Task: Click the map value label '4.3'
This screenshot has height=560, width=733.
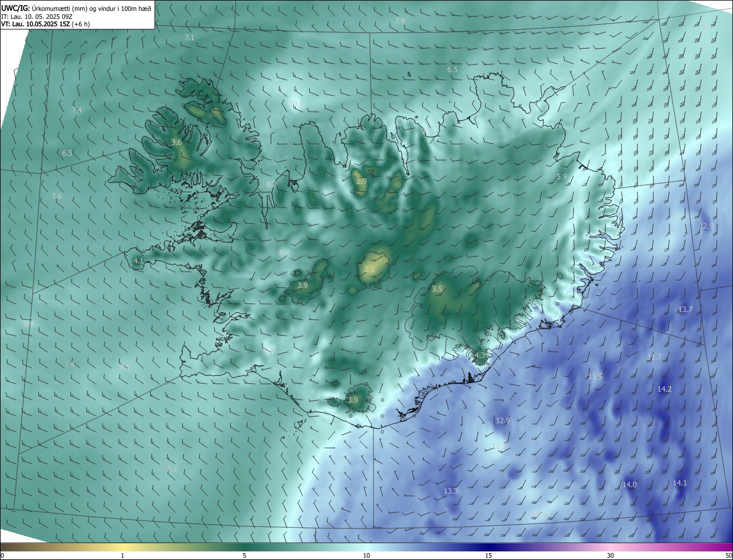Action: (480, 355)
